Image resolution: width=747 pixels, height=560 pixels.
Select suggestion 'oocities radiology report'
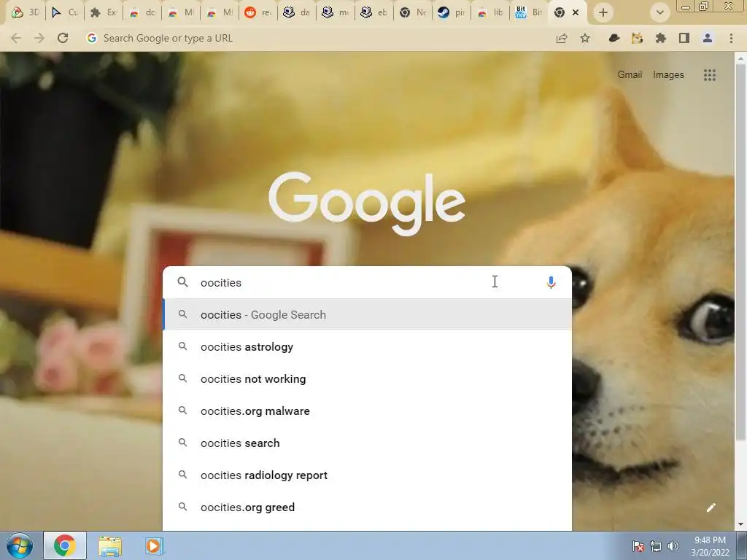pos(368,475)
